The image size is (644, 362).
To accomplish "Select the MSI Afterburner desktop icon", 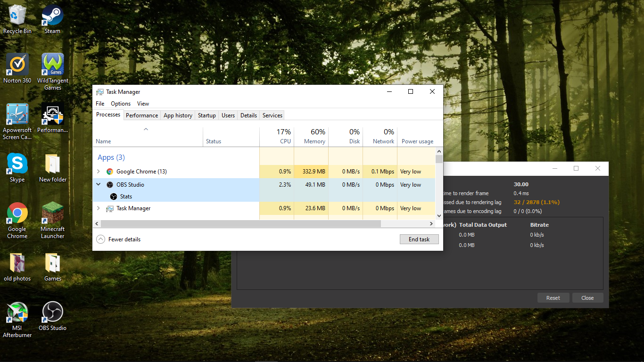I will [x=17, y=320].
